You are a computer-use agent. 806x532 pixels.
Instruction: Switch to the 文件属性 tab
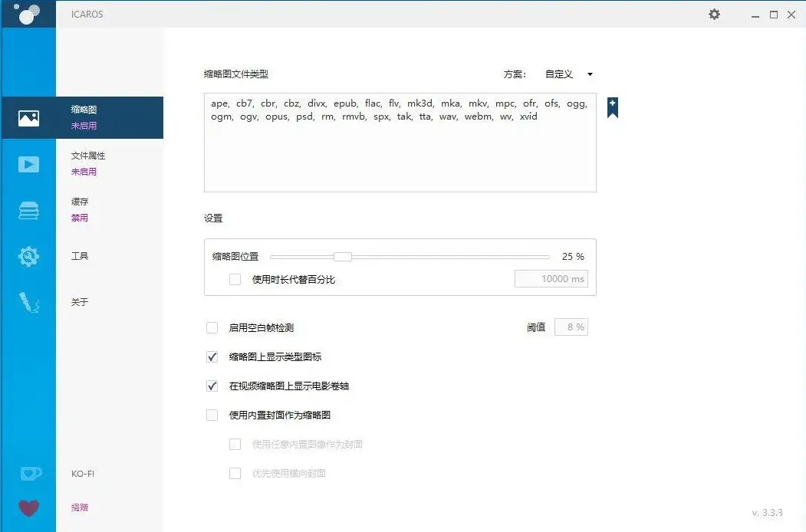click(88, 156)
